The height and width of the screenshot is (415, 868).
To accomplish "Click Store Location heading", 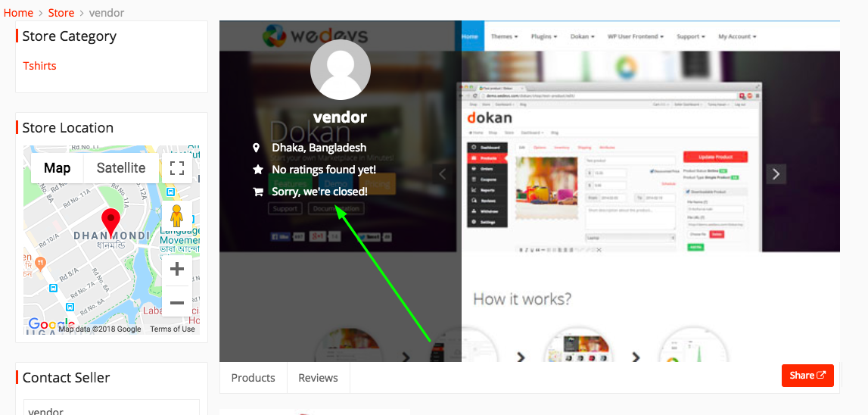I will pyautogui.click(x=67, y=128).
